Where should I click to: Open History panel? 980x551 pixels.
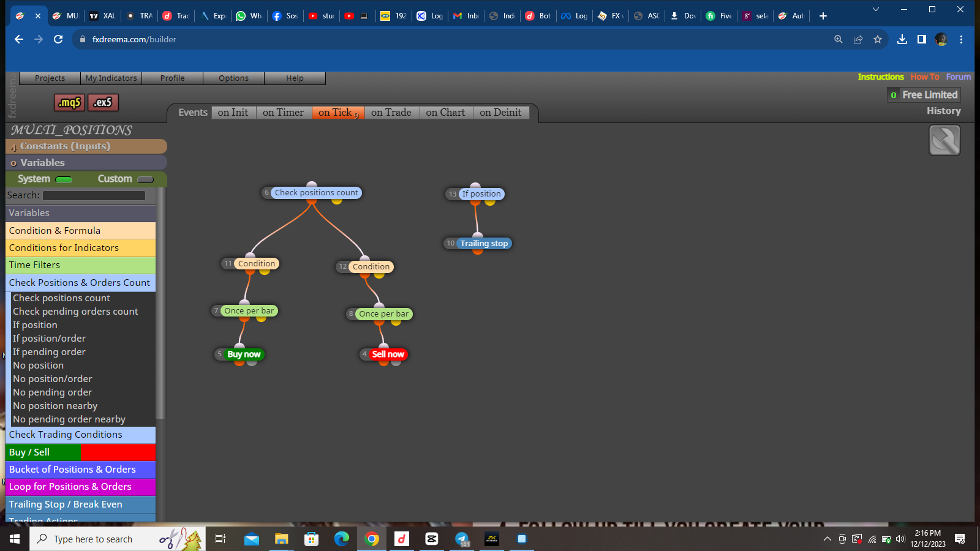(943, 111)
